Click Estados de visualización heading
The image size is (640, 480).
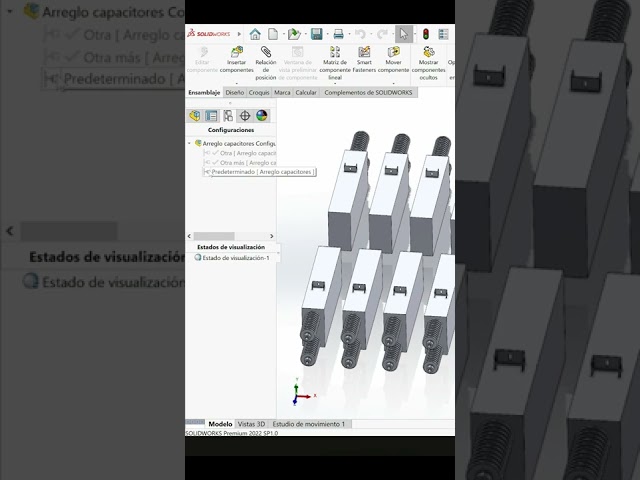[x=231, y=247]
